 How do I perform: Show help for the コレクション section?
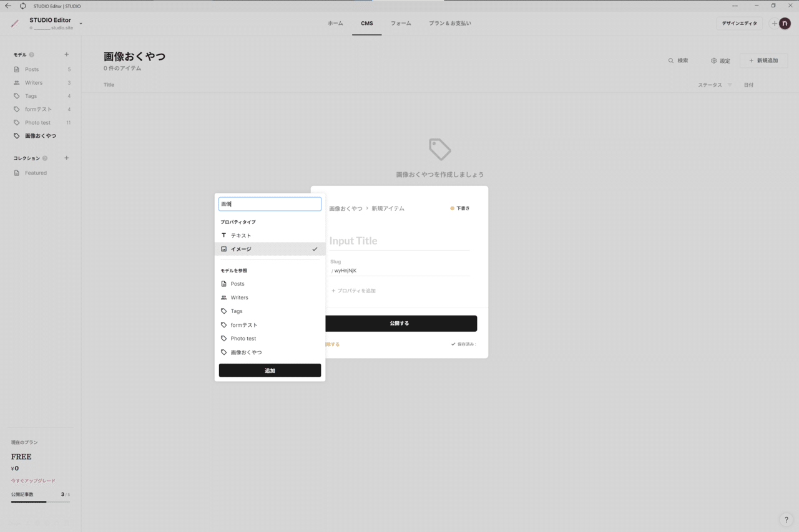pyautogui.click(x=45, y=158)
